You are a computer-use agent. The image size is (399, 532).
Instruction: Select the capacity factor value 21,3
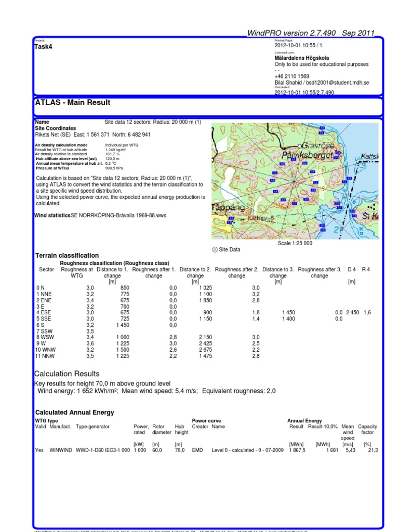coord(372,450)
